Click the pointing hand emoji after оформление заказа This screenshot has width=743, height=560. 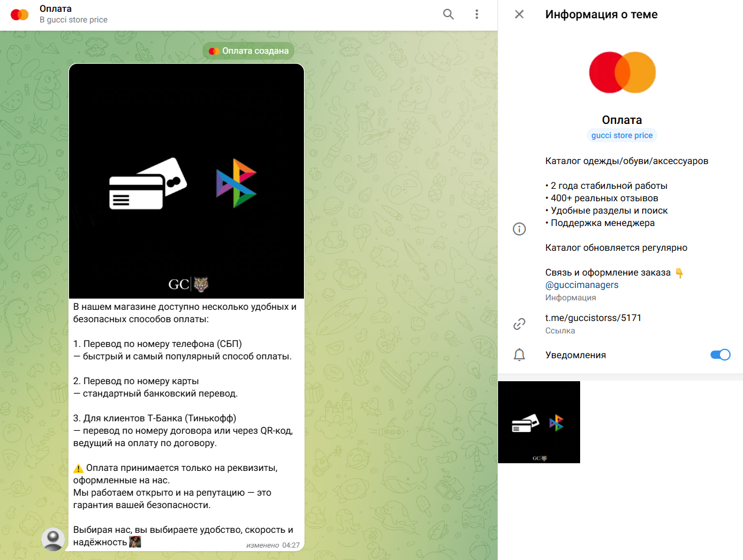679,273
